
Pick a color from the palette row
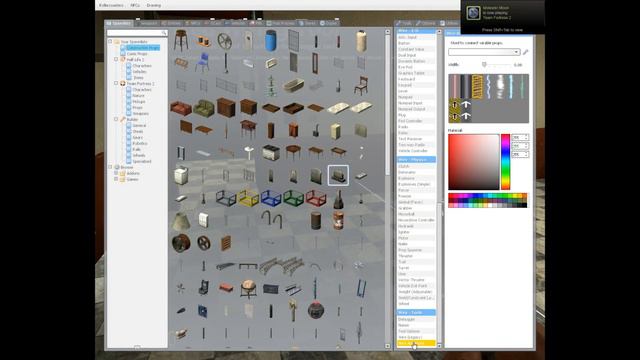(487, 200)
